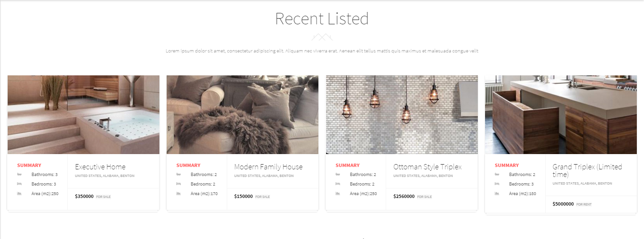Click the $5000000 for rent price
Screen dimensions: 644x239
[x=572, y=204]
